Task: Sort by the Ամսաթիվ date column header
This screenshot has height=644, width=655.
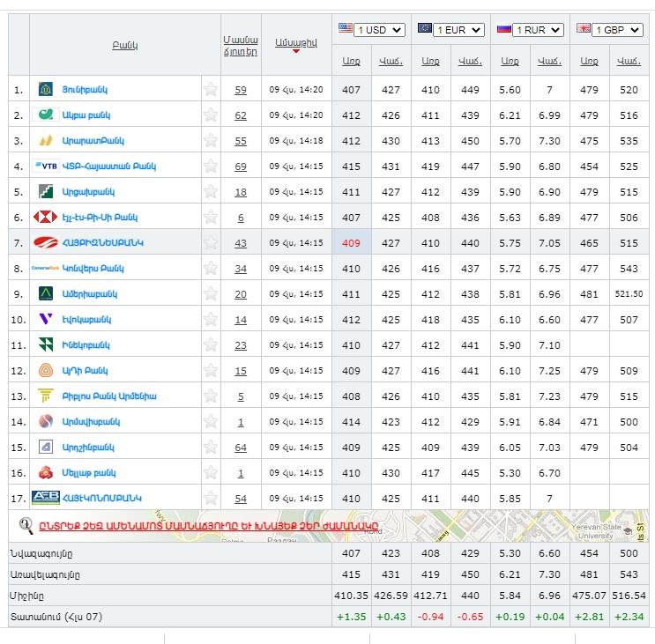Action: point(295,43)
